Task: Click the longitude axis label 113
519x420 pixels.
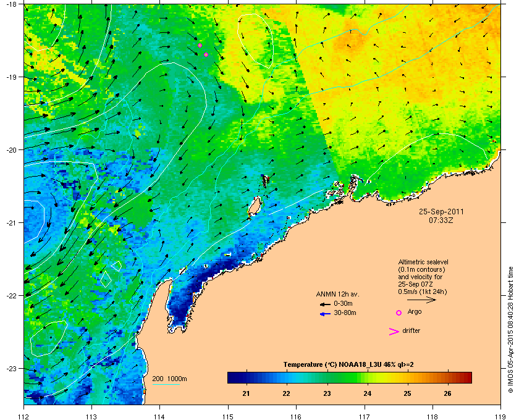Action: point(91,416)
